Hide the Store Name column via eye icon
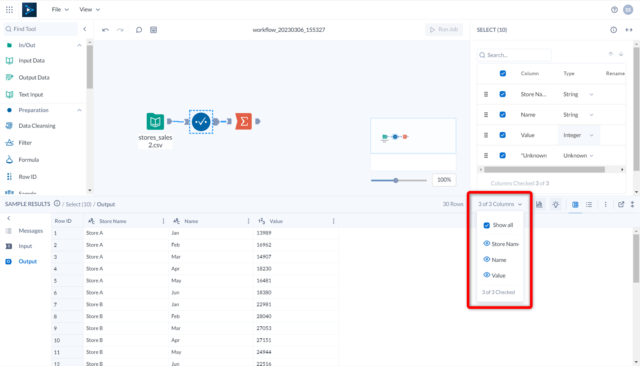 [x=487, y=244]
